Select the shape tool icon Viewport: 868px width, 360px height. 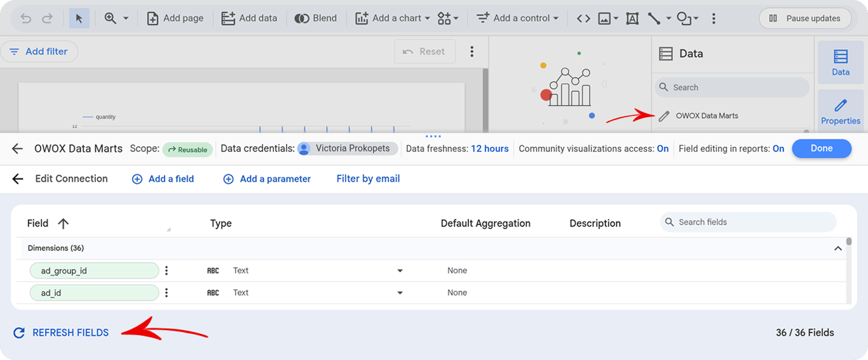[x=684, y=18]
